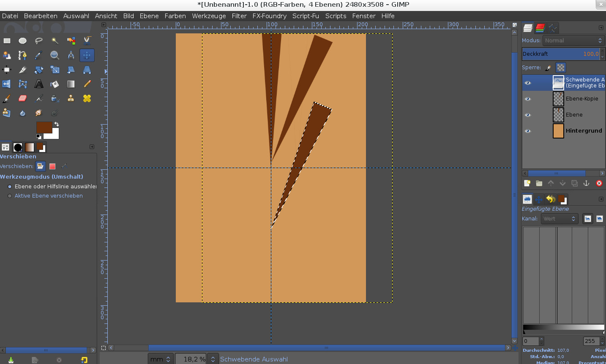Viewport: 606px width, 364px height.
Task: Select the Ebene layer row
Action: coord(579,115)
